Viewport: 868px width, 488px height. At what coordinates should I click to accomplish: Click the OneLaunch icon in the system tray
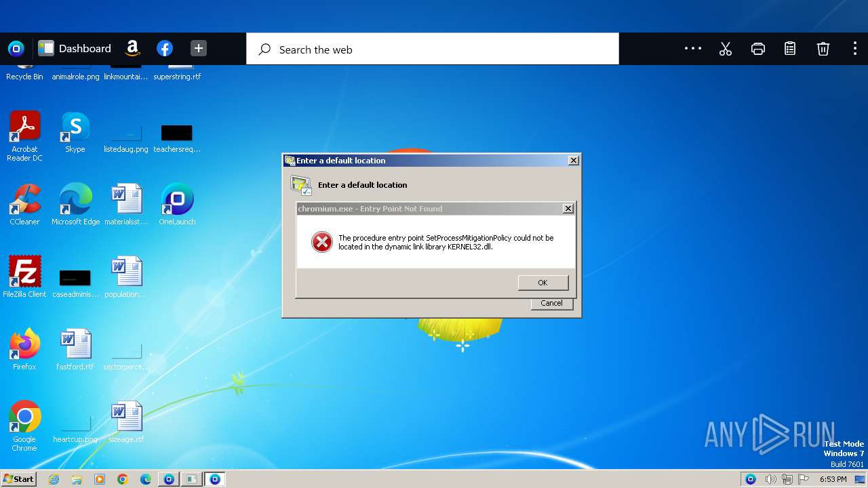[x=751, y=479]
